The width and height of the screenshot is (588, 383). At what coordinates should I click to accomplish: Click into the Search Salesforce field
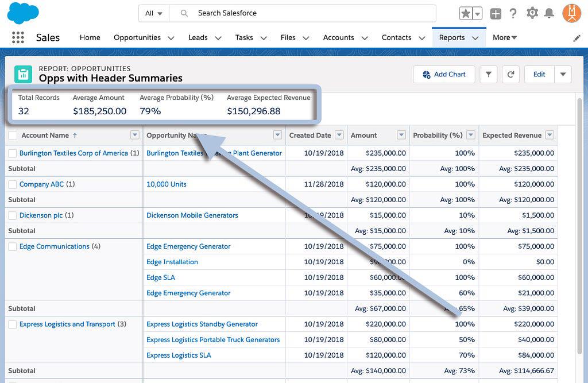pos(310,13)
